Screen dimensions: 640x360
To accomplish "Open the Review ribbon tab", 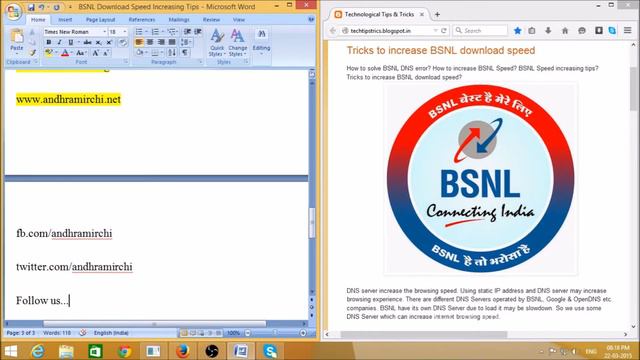I will (211, 20).
